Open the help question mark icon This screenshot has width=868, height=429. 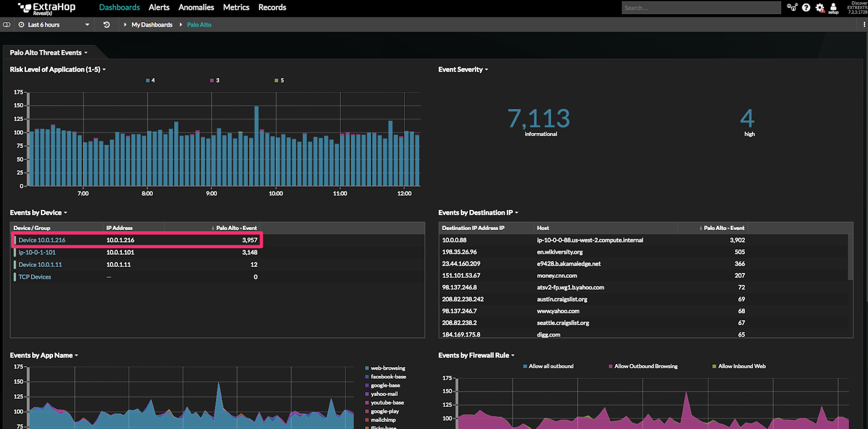[806, 8]
